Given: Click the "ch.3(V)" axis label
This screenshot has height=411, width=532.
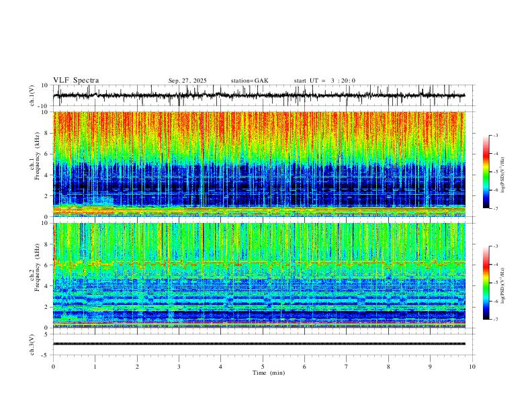Looking at the screenshot, I should tap(32, 345).
